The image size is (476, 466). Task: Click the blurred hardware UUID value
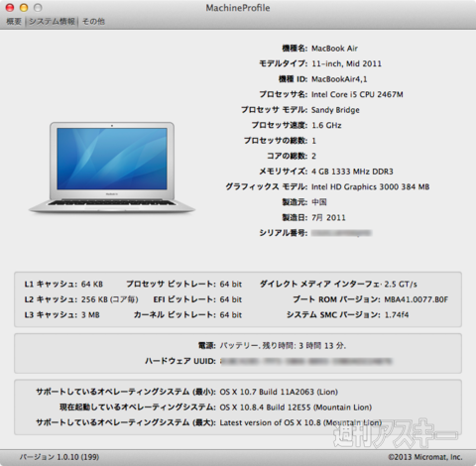point(305,361)
